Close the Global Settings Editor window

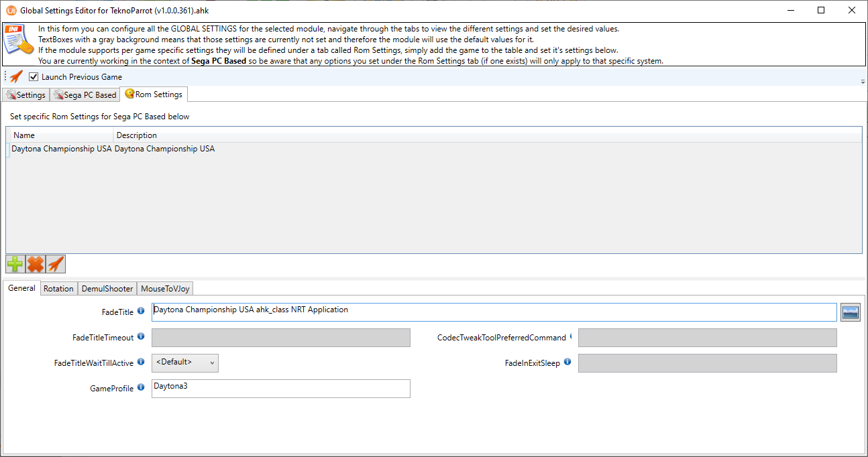[852, 10]
